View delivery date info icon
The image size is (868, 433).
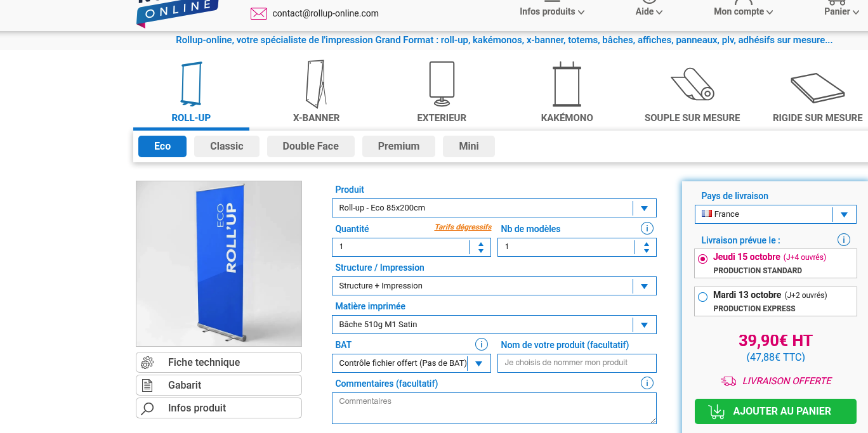[x=843, y=240]
